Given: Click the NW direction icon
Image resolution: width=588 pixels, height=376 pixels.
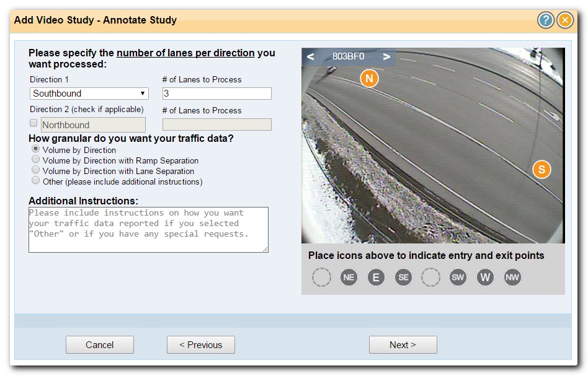Looking at the screenshot, I should 512,277.
